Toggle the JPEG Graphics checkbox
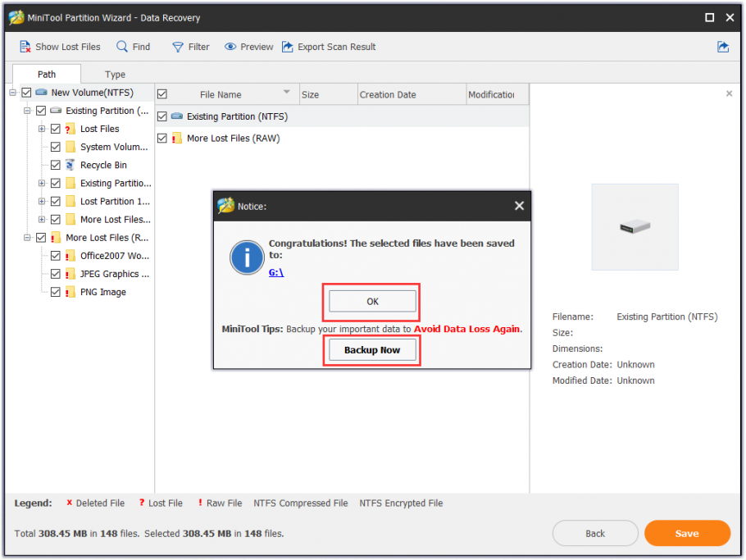The width and height of the screenshot is (746, 560). click(56, 274)
